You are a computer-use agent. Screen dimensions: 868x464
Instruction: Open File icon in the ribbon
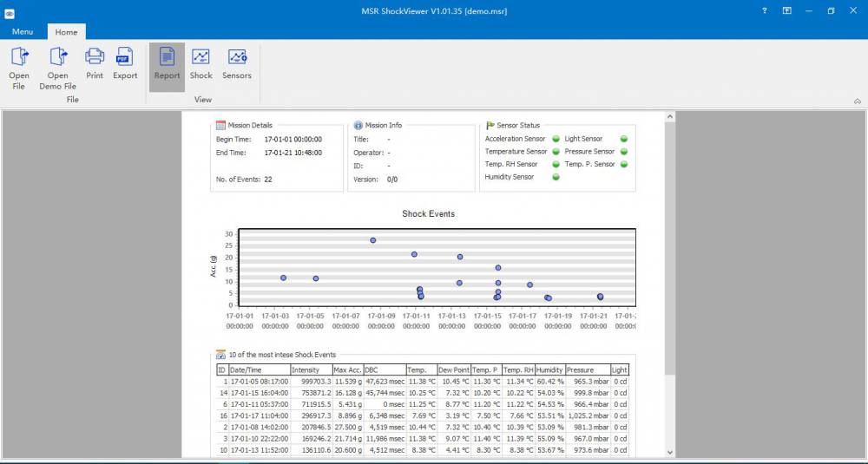click(x=19, y=56)
